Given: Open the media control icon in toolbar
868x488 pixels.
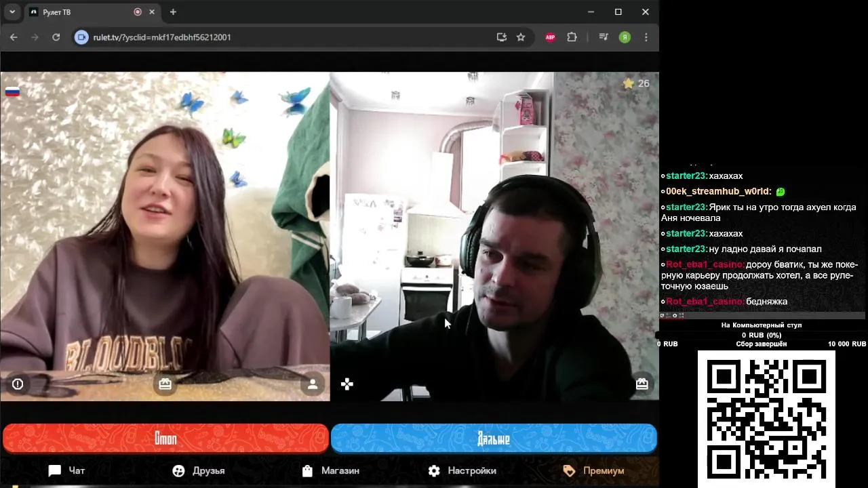Looking at the screenshot, I should click(x=604, y=37).
